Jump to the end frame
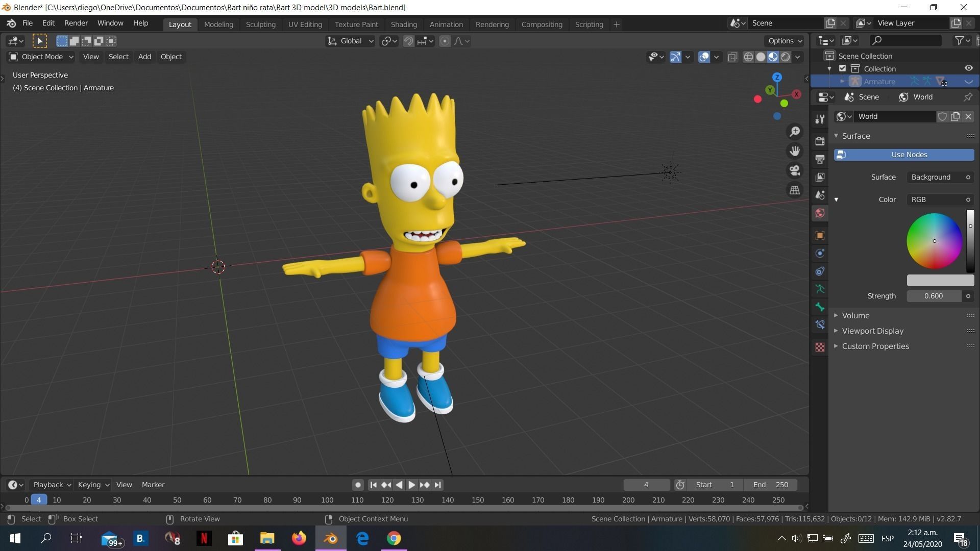This screenshot has width=980, height=551. pyautogui.click(x=437, y=485)
